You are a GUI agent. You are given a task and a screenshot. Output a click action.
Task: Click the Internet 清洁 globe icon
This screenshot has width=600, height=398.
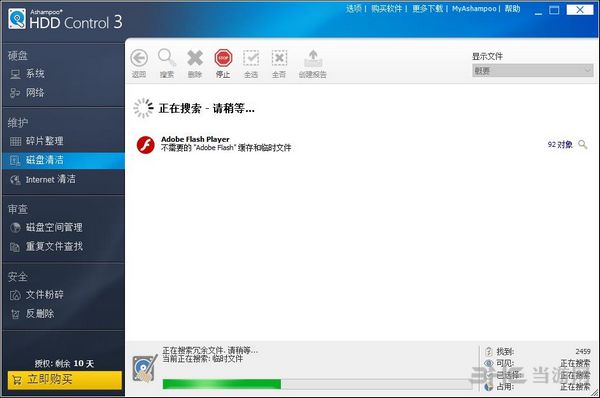(x=15, y=179)
